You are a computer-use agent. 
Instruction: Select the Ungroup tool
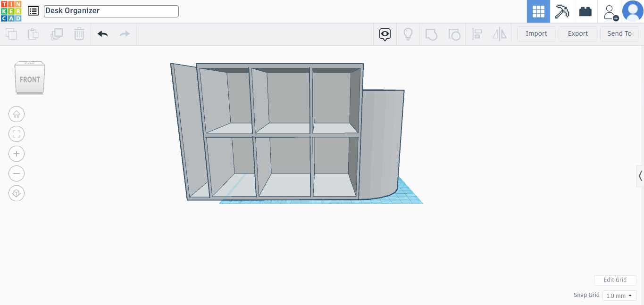point(454,33)
